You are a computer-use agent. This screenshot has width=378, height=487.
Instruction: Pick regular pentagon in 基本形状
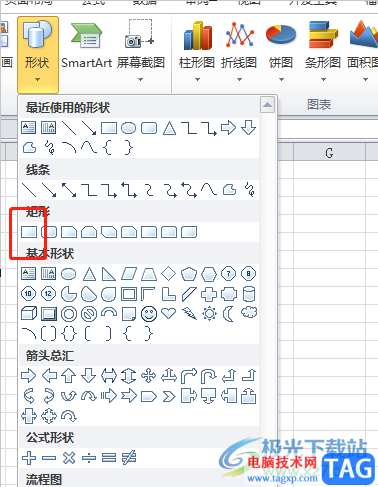click(x=189, y=274)
